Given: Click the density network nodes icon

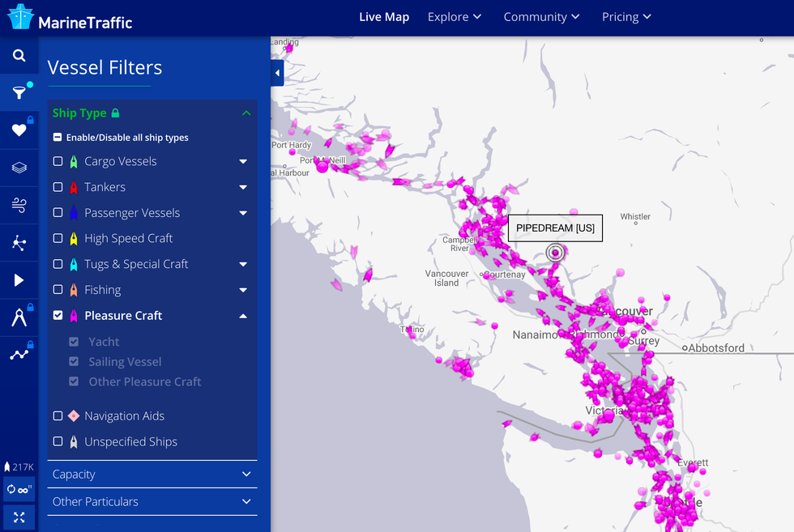Looking at the screenshot, I should 19,243.
